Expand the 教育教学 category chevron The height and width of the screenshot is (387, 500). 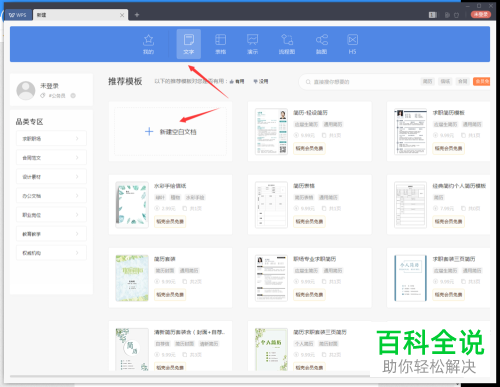click(x=77, y=234)
